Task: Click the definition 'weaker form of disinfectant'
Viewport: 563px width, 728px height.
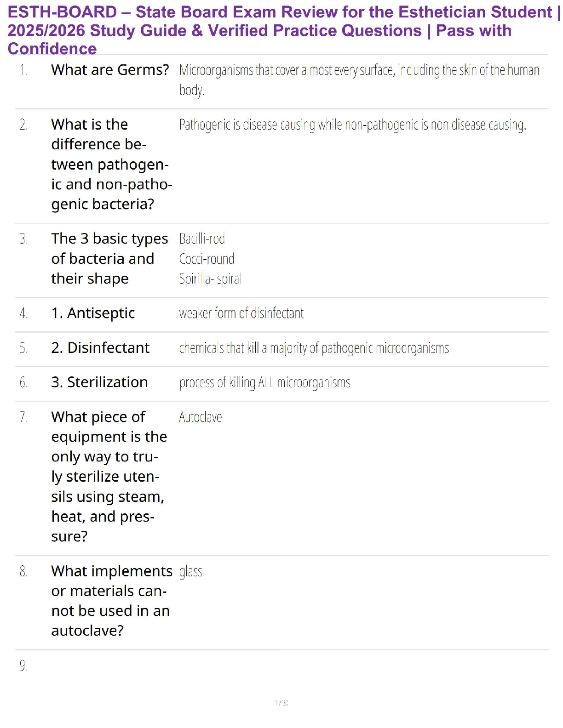Action: [241, 313]
